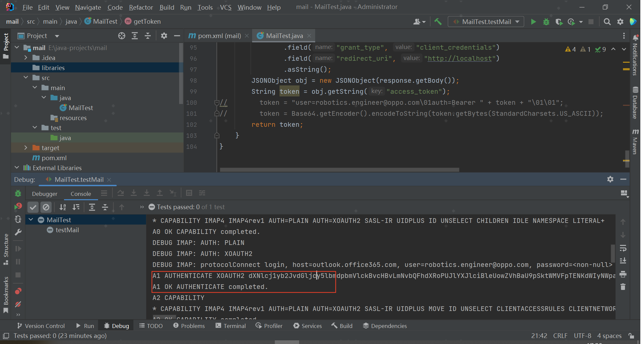644x344 pixels.
Task: Open Maven tool window on right sidebar
Action: click(635, 141)
